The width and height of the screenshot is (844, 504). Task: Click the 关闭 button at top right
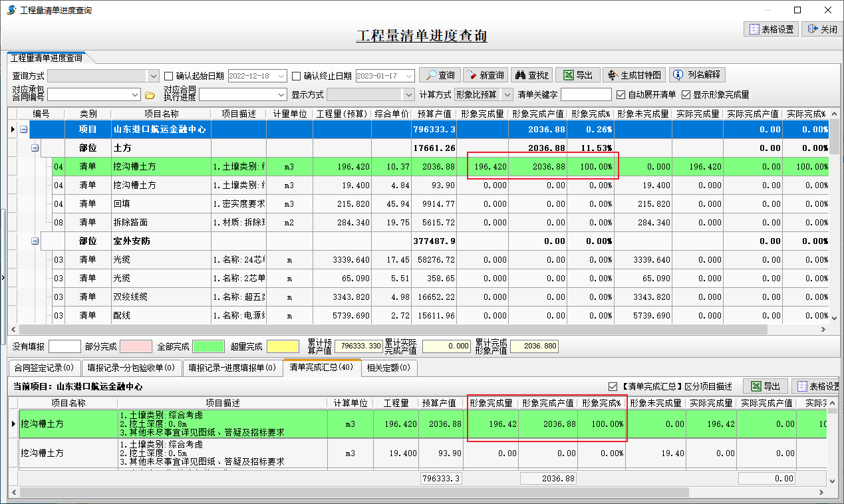tap(822, 29)
